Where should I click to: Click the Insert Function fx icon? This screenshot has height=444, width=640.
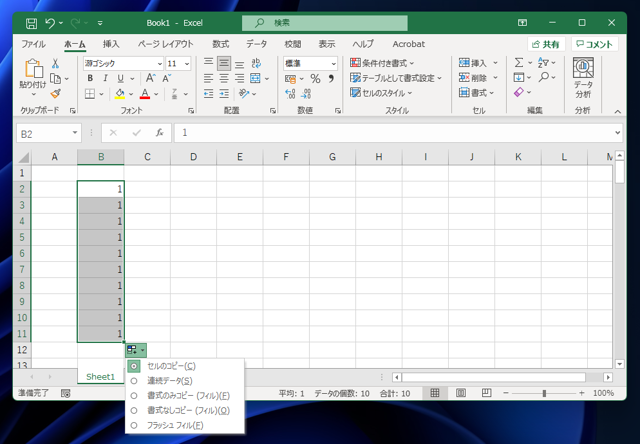(160, 133)
